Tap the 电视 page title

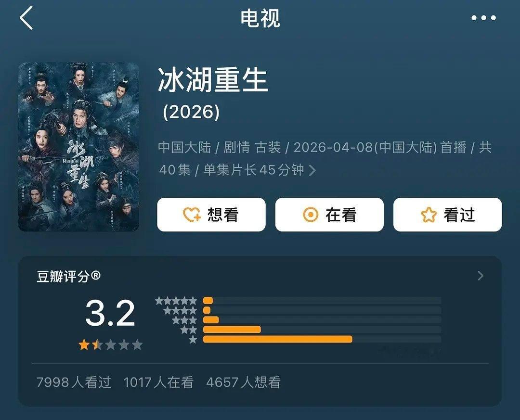tap(260, 18)
